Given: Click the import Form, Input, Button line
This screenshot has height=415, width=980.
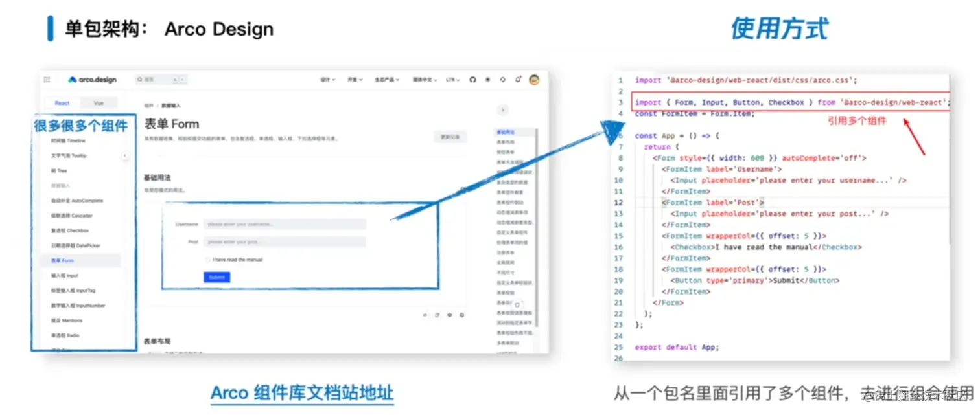Looking at the screenshot, I should [792, 102].
